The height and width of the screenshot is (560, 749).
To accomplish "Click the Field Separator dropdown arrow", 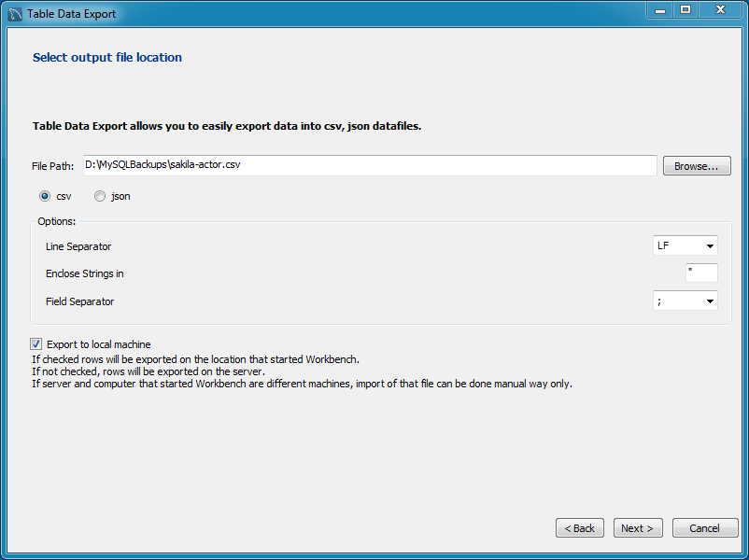I will coord(710,301).
